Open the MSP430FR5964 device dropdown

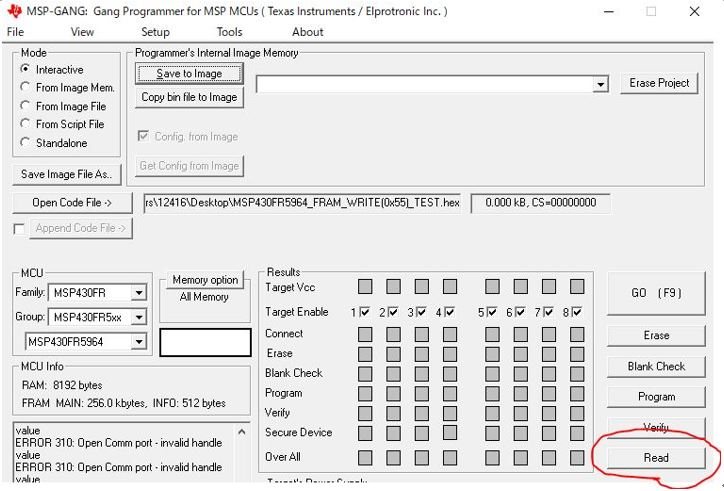(139, 342)
